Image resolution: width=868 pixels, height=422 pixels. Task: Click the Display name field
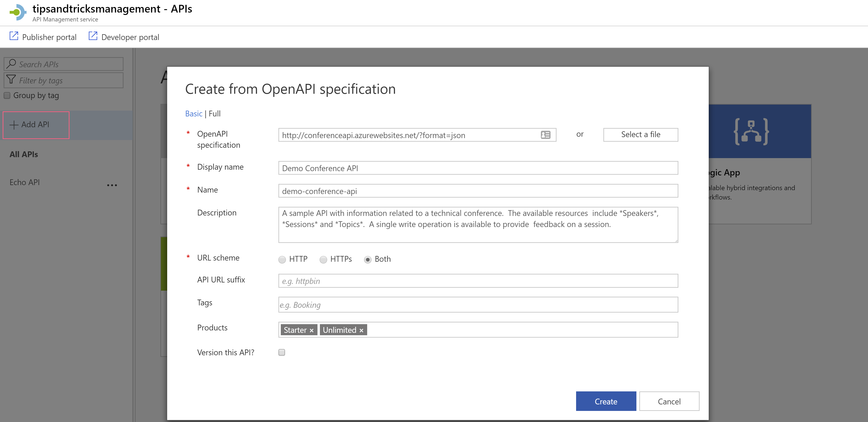click(478, 168)
